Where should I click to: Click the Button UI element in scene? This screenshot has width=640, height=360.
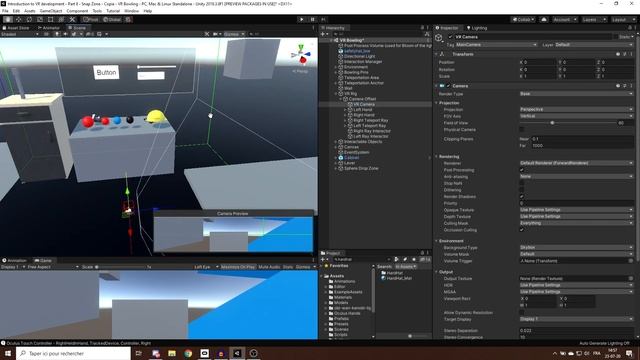(106, 72)
